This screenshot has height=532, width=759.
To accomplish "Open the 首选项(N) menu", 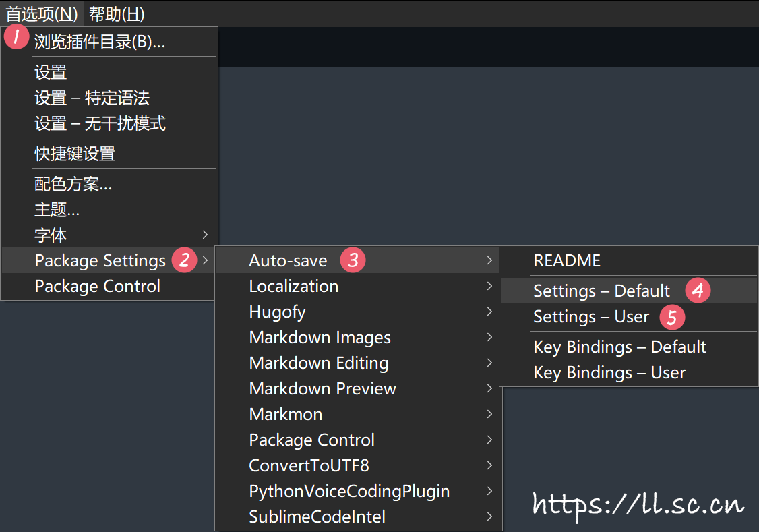I will pyautogui.click(x=42, y=13).
